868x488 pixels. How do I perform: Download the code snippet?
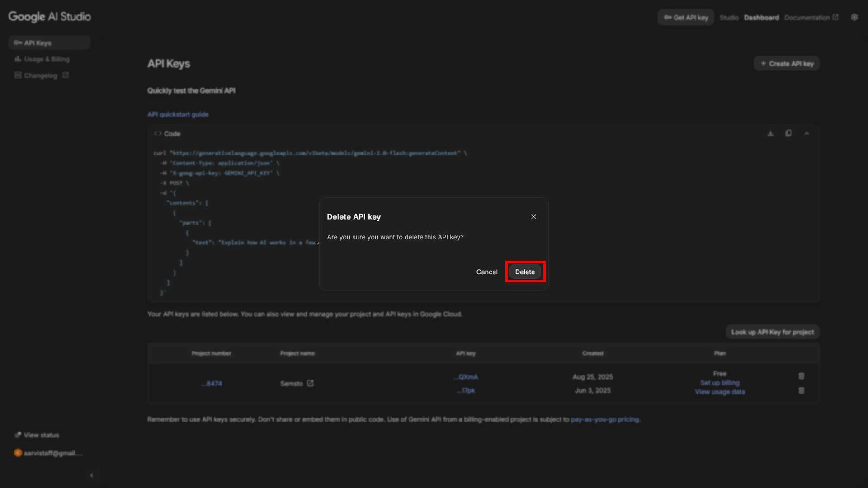[770, 133]
